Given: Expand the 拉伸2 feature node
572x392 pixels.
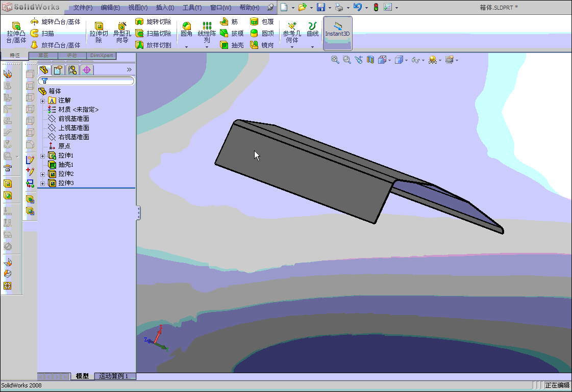Looking at the screenshot, I should tap(43, 174).
